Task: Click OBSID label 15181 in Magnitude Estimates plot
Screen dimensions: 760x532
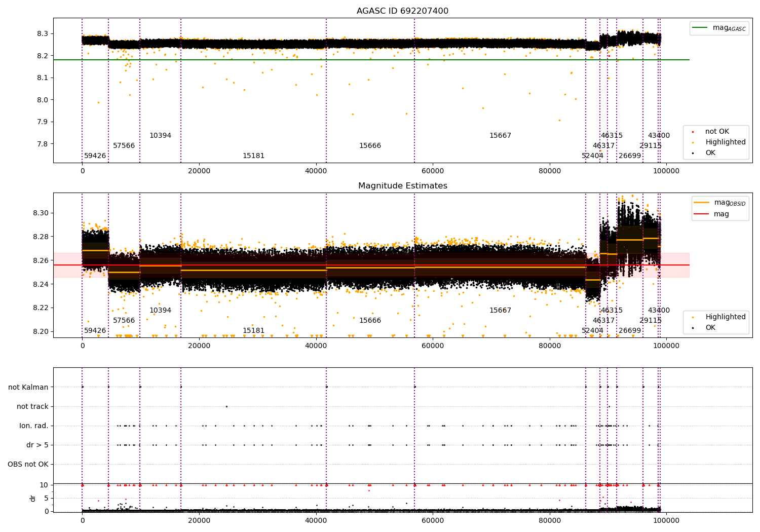Action: pyautogui.click(x=254, y=331)
